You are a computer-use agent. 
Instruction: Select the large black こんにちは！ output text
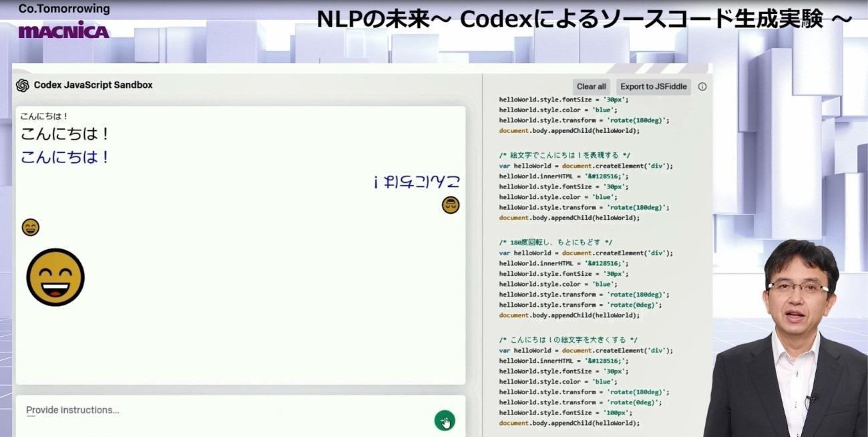tap(65, 134)
